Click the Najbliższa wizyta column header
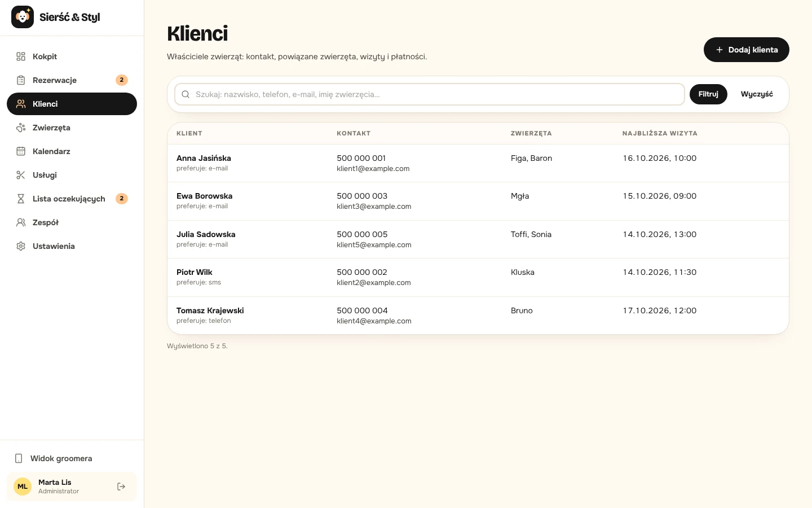 pos(660,133)
